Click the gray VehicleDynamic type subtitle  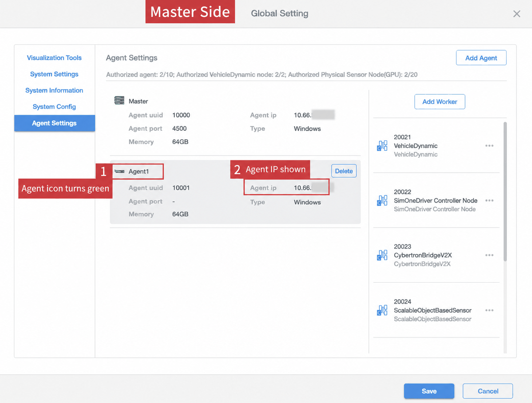pyautogui.click(x=416, y=154)
